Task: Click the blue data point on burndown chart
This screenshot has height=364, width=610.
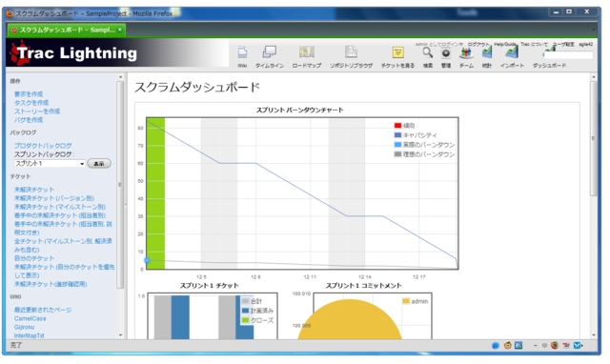Action: [x=147, y=260]
